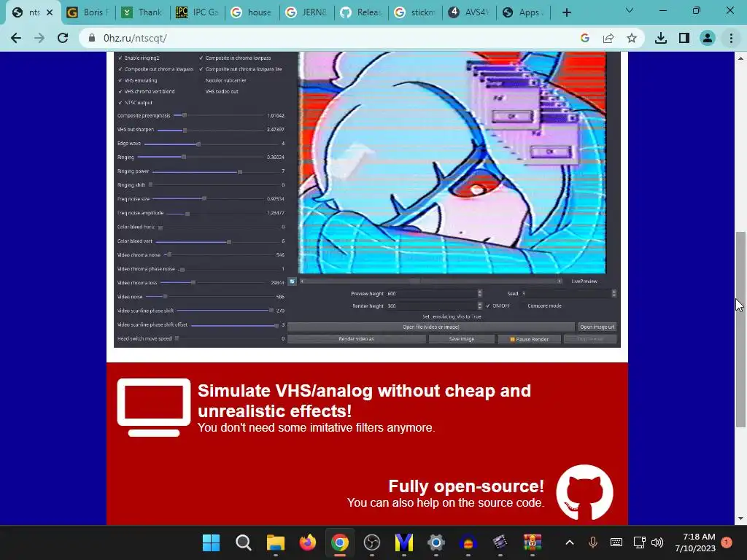Bookmark this page with the star icon
This screenshot has height=560, width=747.
pyautogui.click(x=632, y=38)
